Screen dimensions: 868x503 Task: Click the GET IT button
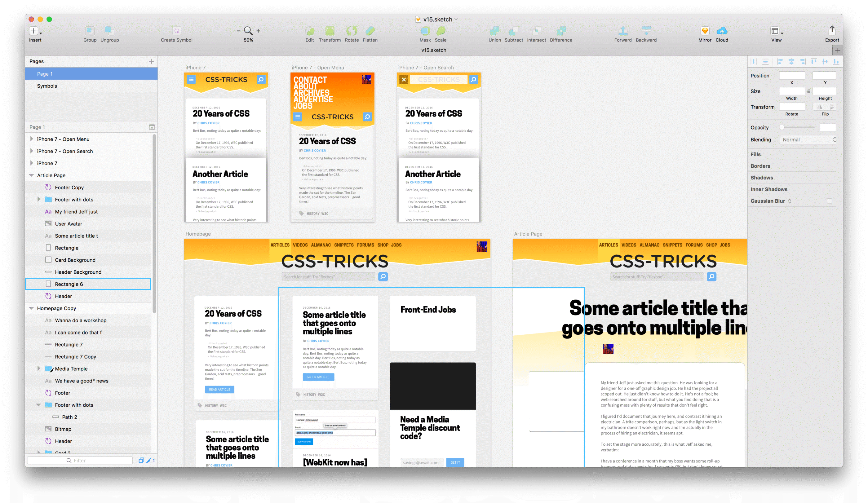(455, 462)
